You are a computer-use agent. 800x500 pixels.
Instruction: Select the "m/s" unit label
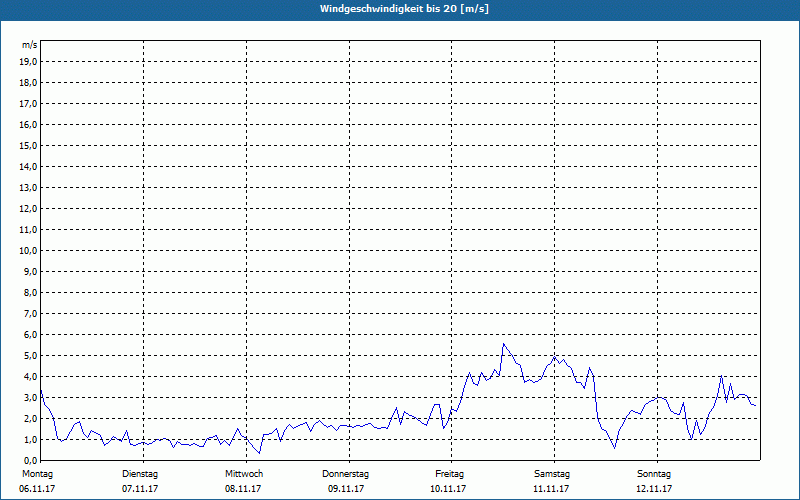tap(30, 45)
